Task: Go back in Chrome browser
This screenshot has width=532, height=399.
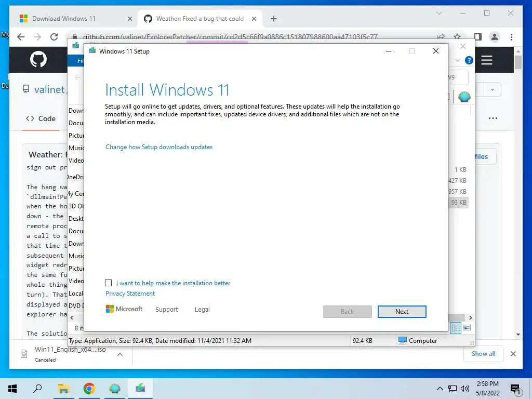Action: pos(21,37)
